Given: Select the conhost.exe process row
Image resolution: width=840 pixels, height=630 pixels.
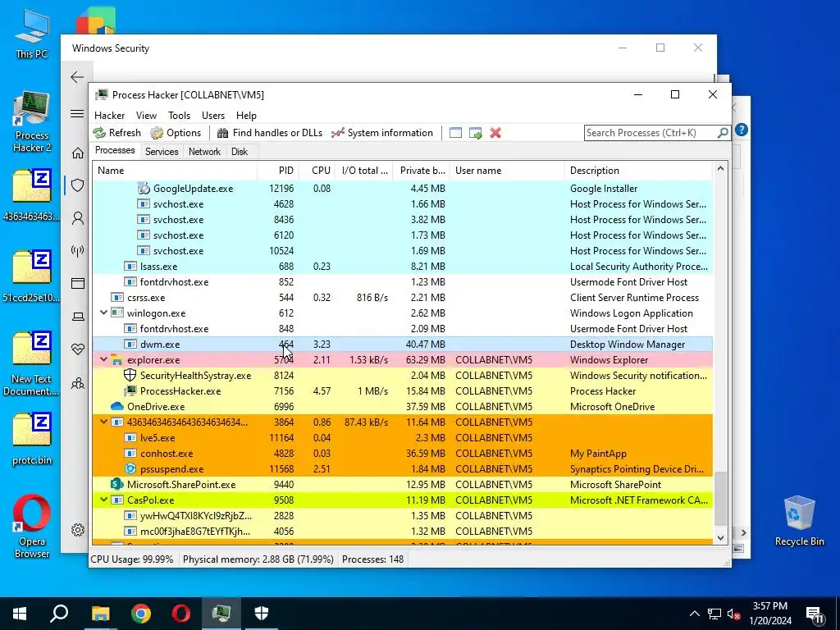Looking at the screenshot, I should pos(402,453).
